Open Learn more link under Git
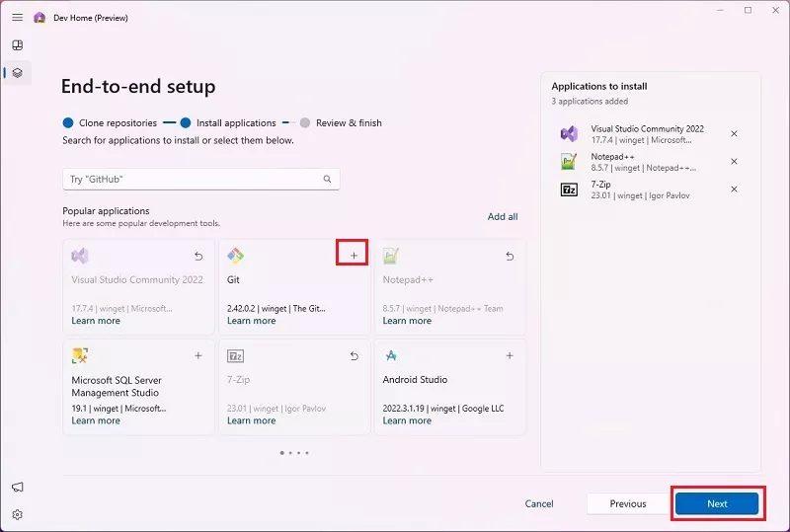 (252, 321)
